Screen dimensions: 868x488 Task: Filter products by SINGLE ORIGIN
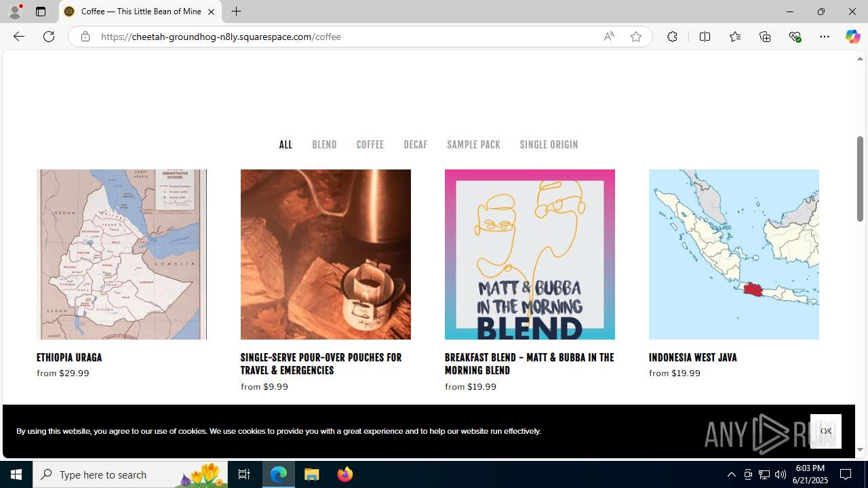pyautogui.click(x=549, y=144)
